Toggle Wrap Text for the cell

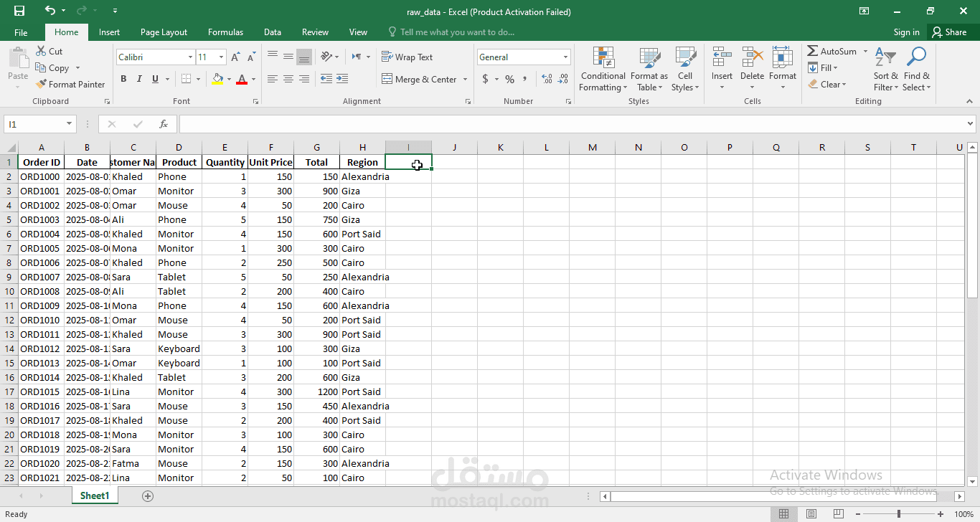coord(407,57)
